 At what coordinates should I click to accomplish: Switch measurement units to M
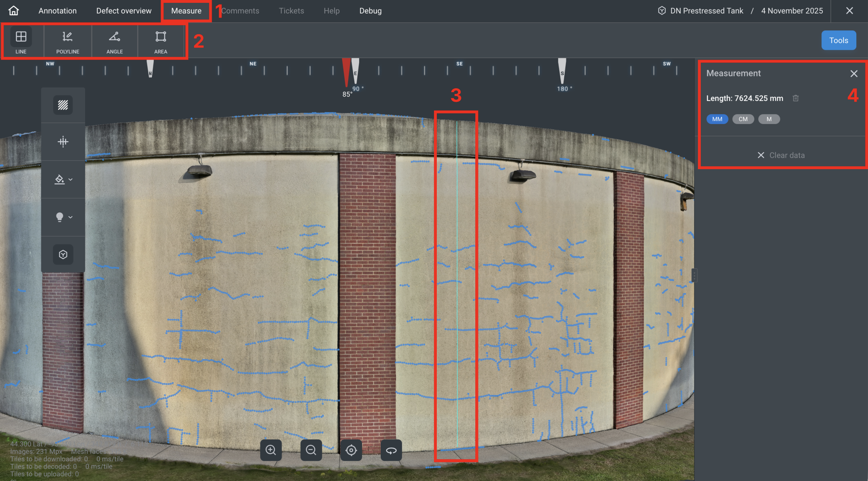click(769, 119)
